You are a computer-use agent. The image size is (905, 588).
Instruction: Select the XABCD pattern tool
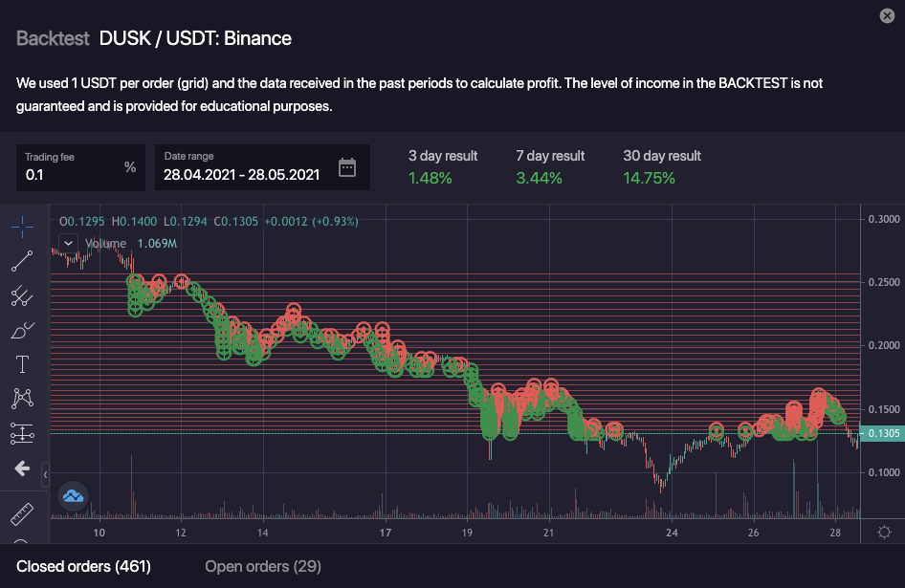tap(22, 399)
